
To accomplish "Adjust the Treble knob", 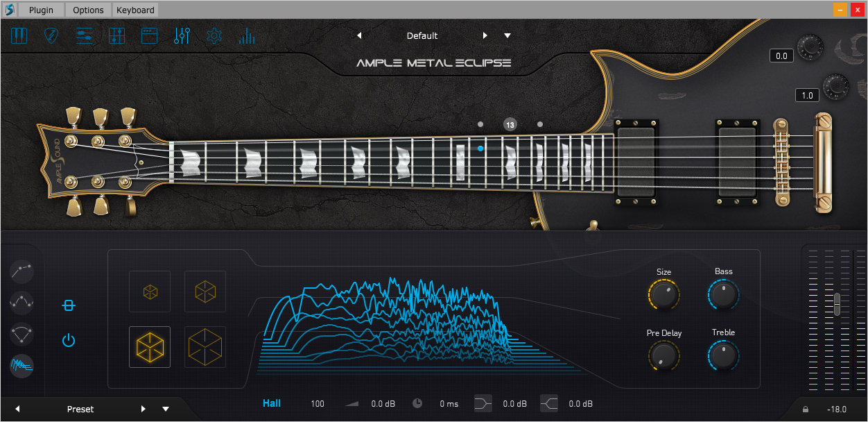I will (723, 356).
